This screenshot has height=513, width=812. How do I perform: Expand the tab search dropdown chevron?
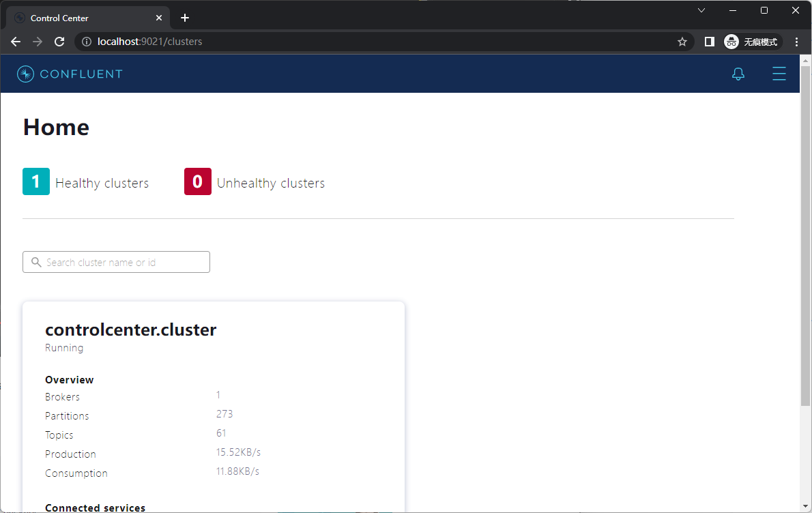pyautogui.click(x=701, y=10)
